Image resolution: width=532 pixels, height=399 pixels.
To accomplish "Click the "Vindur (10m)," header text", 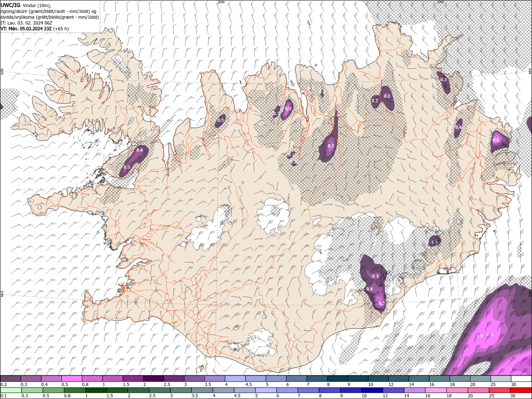I will (37, 5).
